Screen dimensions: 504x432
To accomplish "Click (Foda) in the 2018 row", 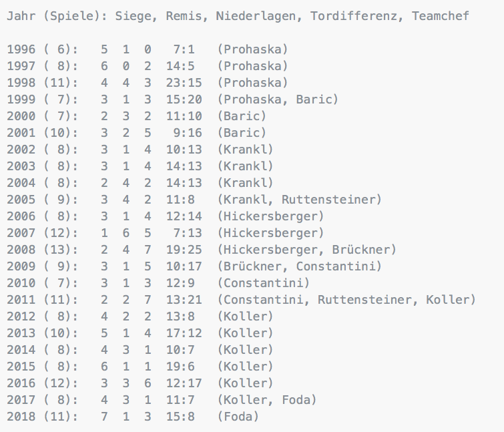I will tap(238, 417).
